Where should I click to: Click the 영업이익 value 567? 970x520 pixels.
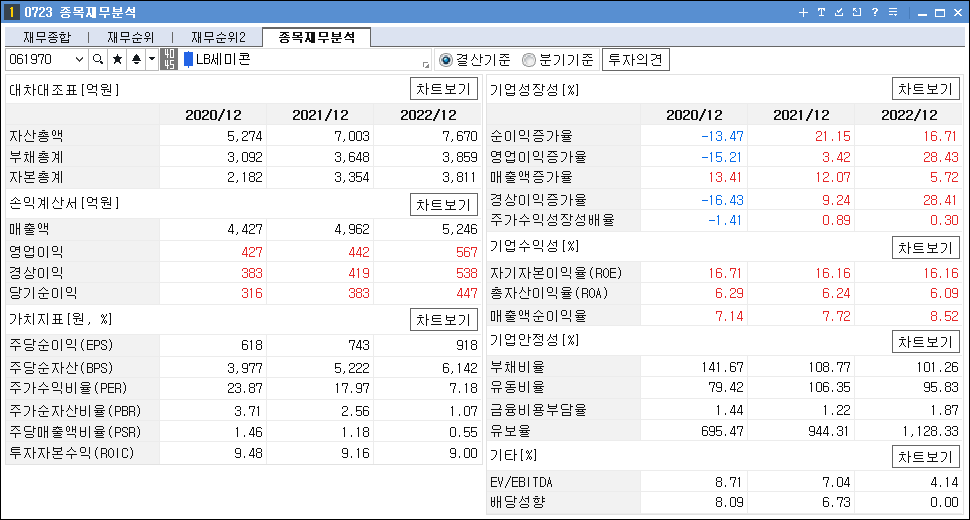[x=466, y=252]
